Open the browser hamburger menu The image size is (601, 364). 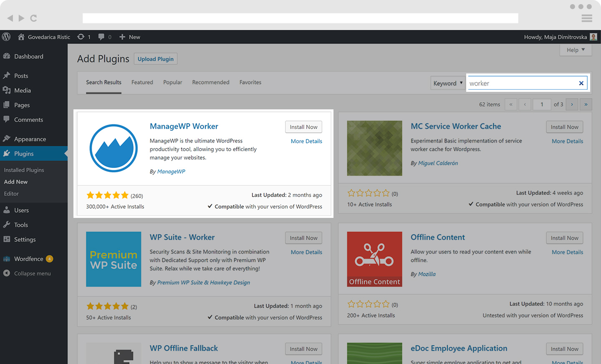point(587,18)
